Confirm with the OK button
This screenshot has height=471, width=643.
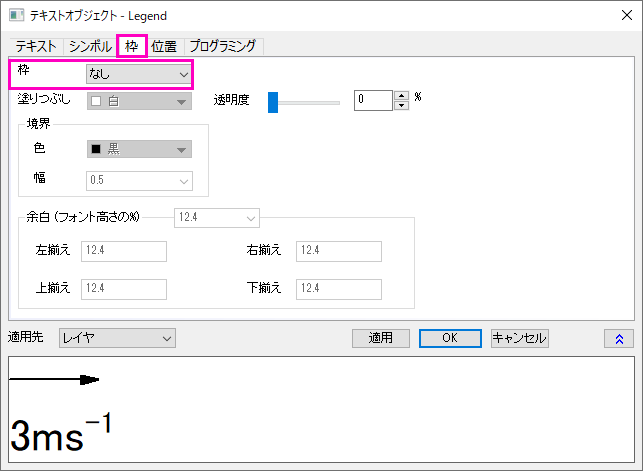(x=450, y=338)
